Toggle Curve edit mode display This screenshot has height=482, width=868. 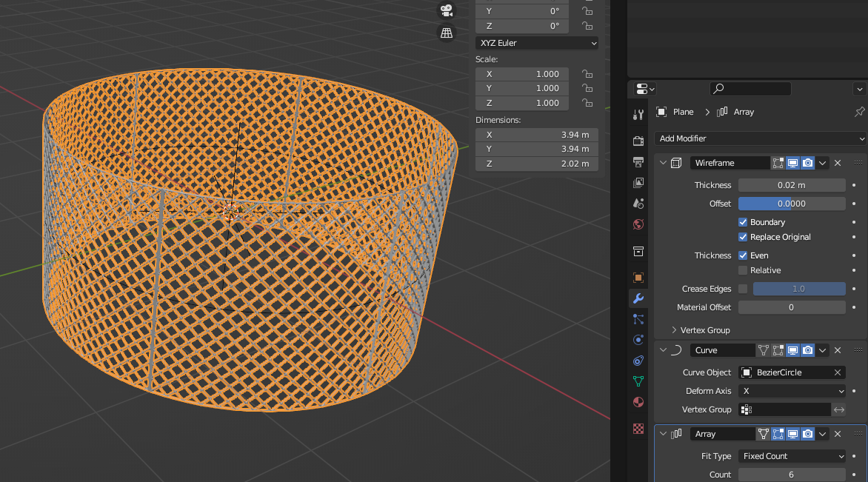click(x=778, y=350)
